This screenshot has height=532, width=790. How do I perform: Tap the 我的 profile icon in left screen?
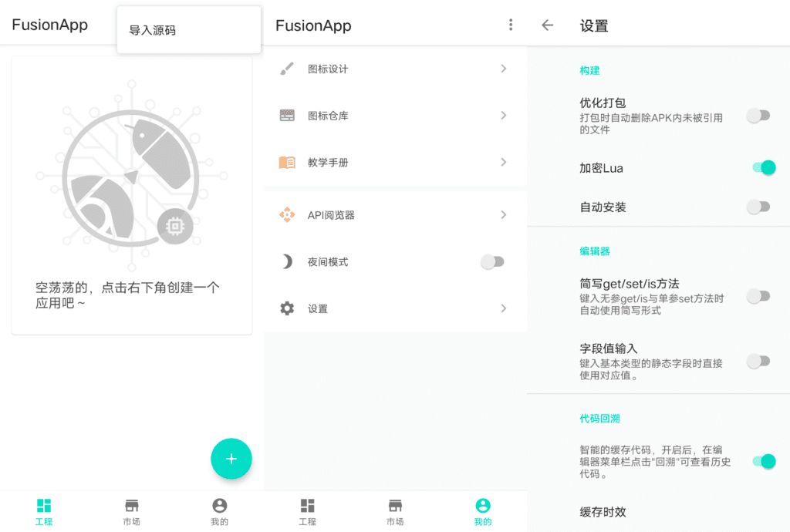220,505
